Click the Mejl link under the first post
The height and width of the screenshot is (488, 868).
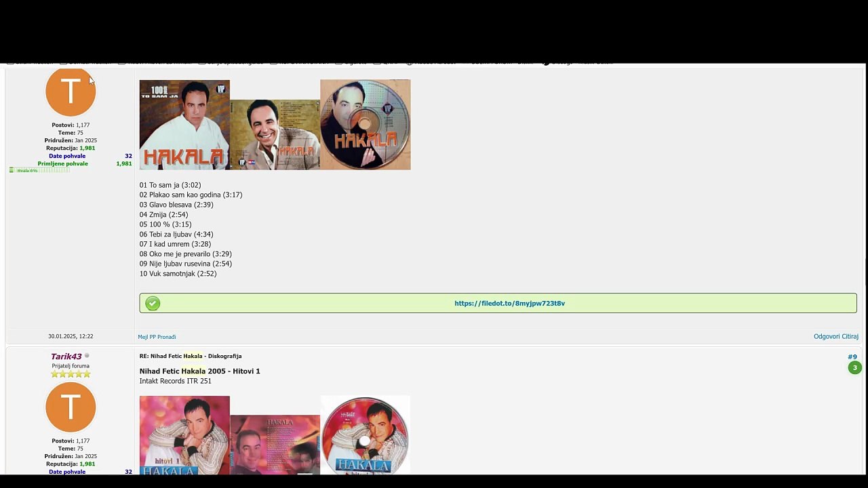pyautogui.click(x=143, y=337)
